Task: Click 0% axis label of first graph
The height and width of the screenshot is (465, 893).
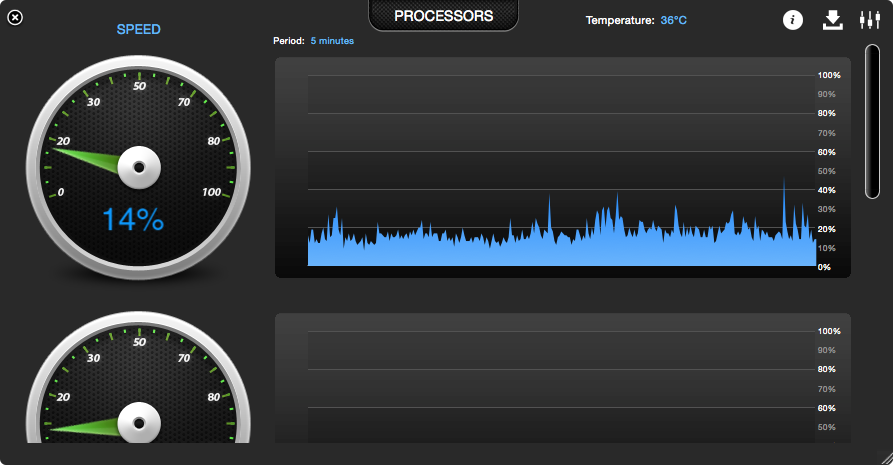Action: coord(824,267)
